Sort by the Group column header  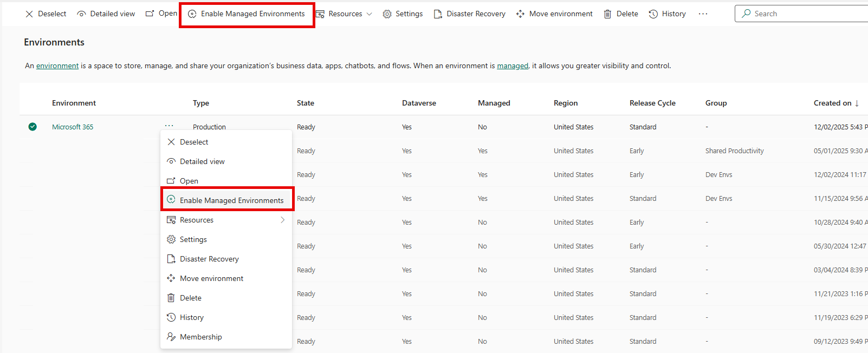click(x=716, y=103)
